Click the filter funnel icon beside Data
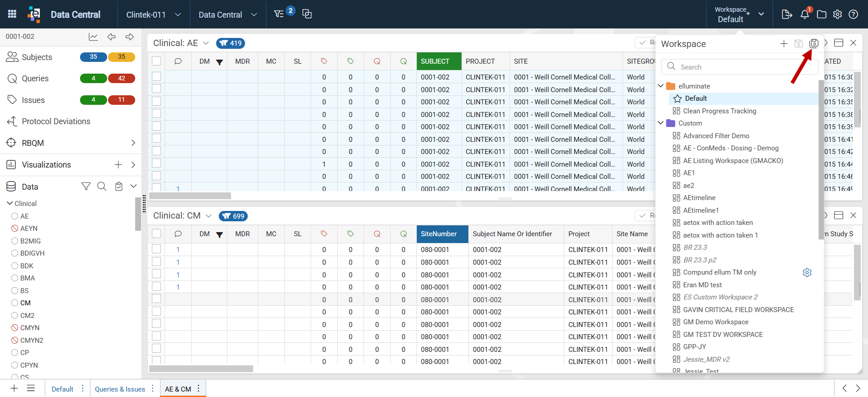This screenshot has height=397, width=868. coord(86,187)
